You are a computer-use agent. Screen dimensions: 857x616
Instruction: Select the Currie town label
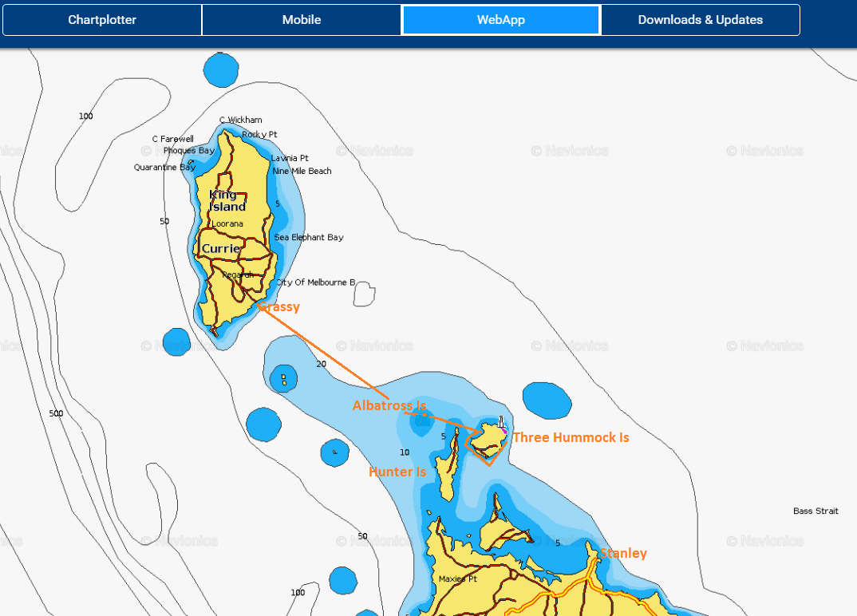click(221, 249)
